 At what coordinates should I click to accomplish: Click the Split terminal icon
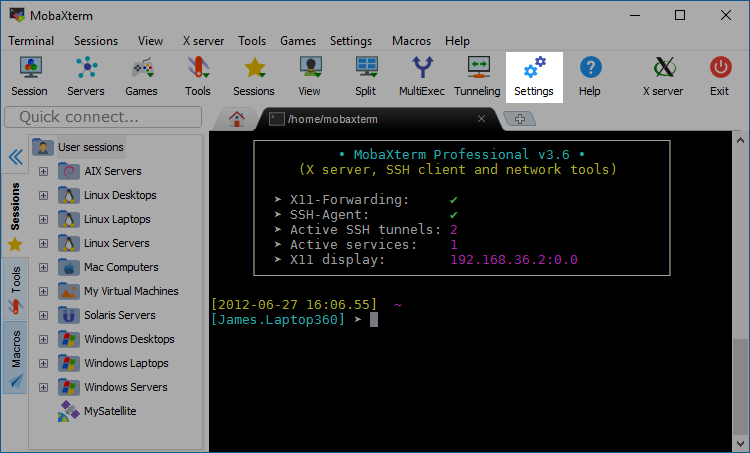tap(366, 76)
